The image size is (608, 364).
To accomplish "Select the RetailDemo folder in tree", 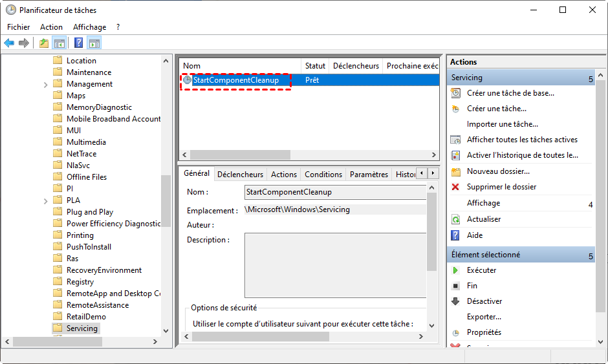I will click(86, 317).
